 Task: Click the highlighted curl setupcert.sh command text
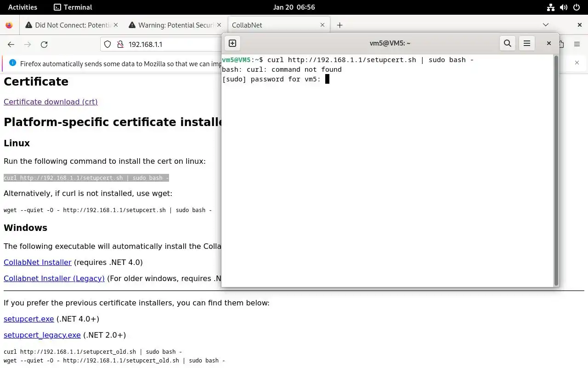86,178
